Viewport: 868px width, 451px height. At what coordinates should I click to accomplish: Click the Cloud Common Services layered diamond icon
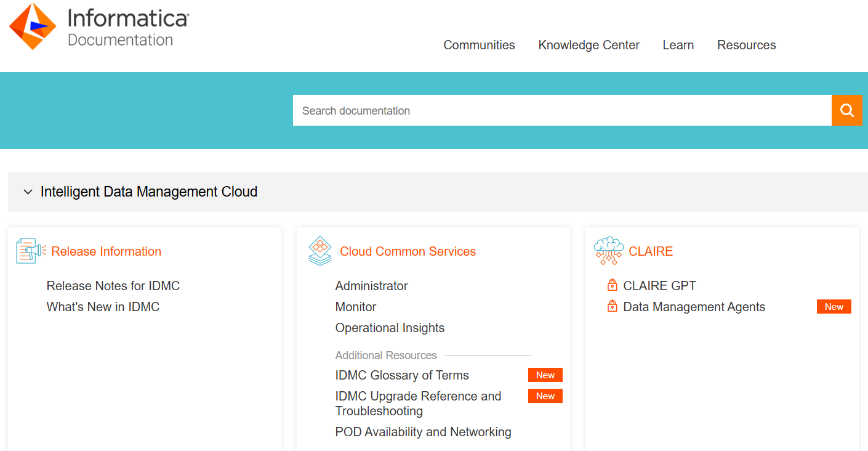[x=319, y=250]
